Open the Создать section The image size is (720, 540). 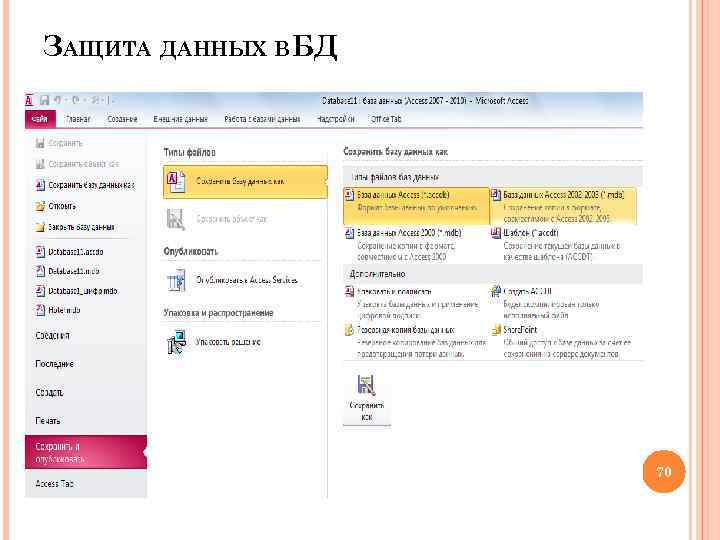(x=49, y=392)
